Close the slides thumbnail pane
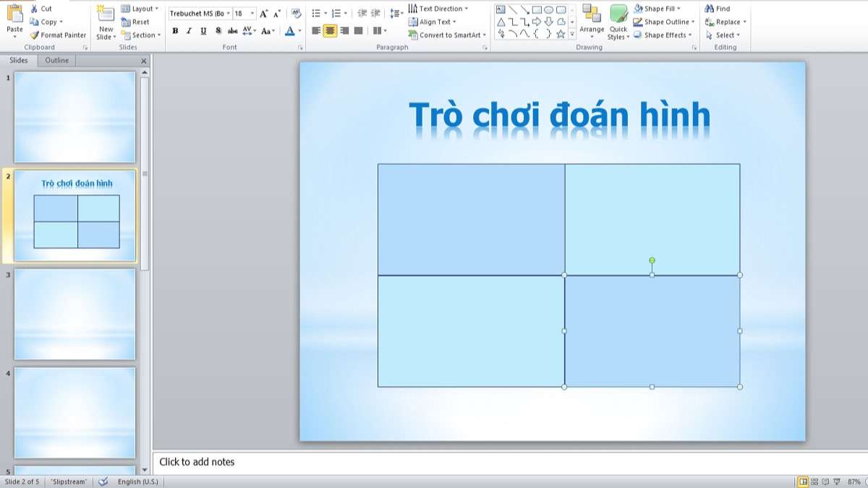The width and height of the screenshot is (868, 488). pyautogui.click(x=143, y=61)
